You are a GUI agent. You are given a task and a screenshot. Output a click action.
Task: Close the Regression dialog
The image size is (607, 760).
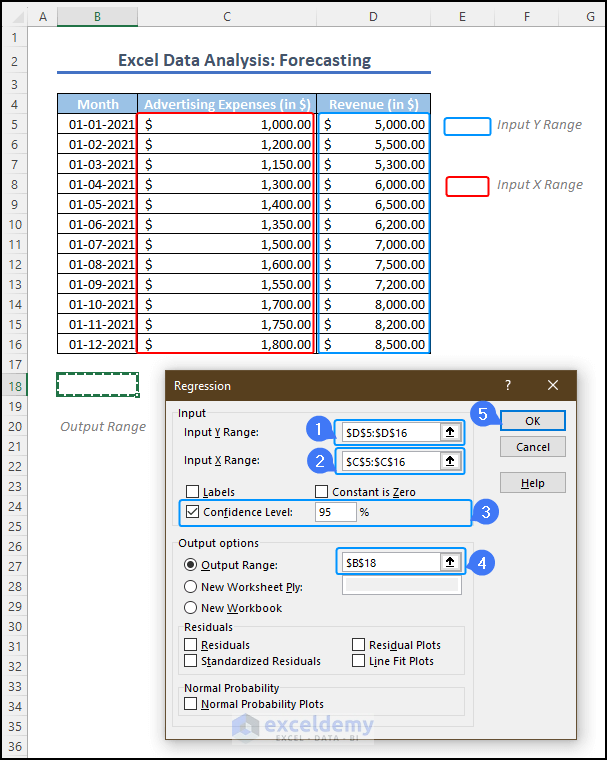553,385
